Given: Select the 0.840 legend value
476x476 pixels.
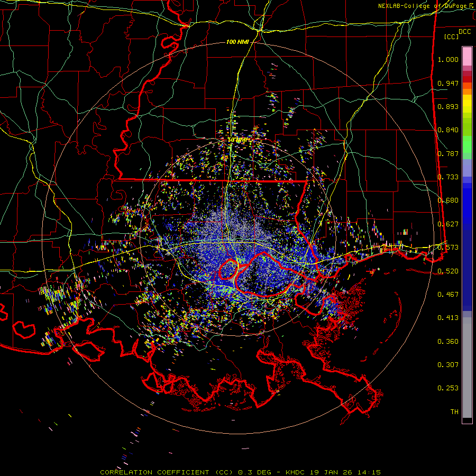Looking at the screenshot, I should point(448,130).
